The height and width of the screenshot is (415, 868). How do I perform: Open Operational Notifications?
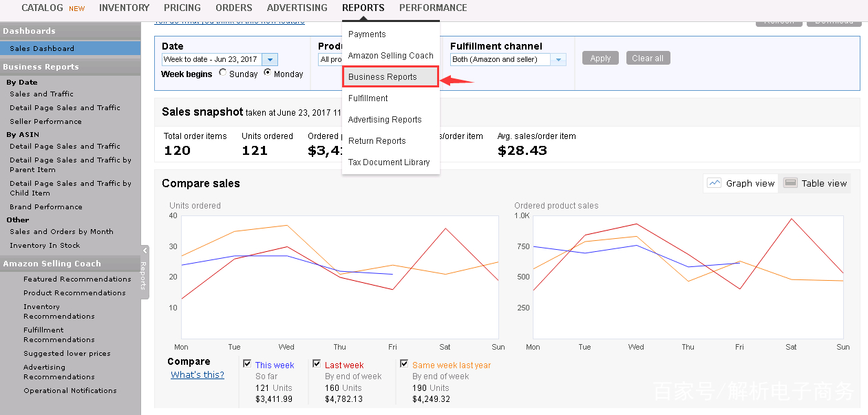pos(70,391)
